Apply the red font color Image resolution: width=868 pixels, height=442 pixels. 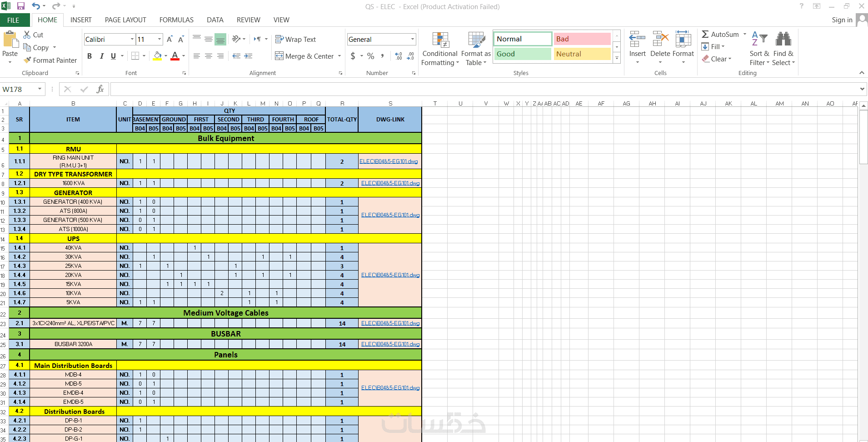click(x=175, y=56)
